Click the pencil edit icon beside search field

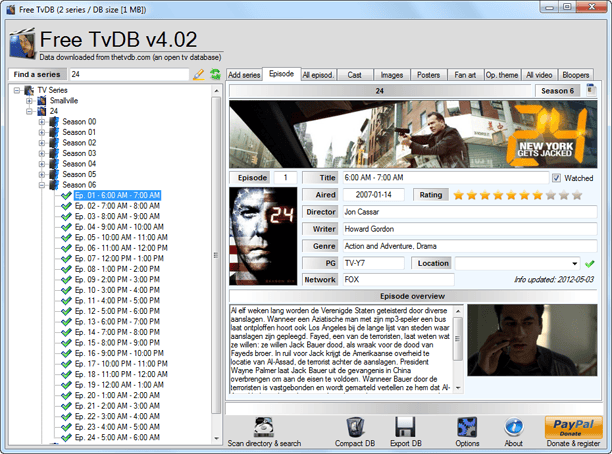(x=199, y=74)
